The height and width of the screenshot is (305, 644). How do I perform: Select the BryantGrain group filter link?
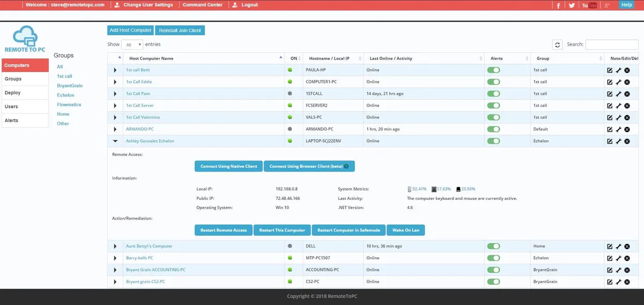(70, 86)
